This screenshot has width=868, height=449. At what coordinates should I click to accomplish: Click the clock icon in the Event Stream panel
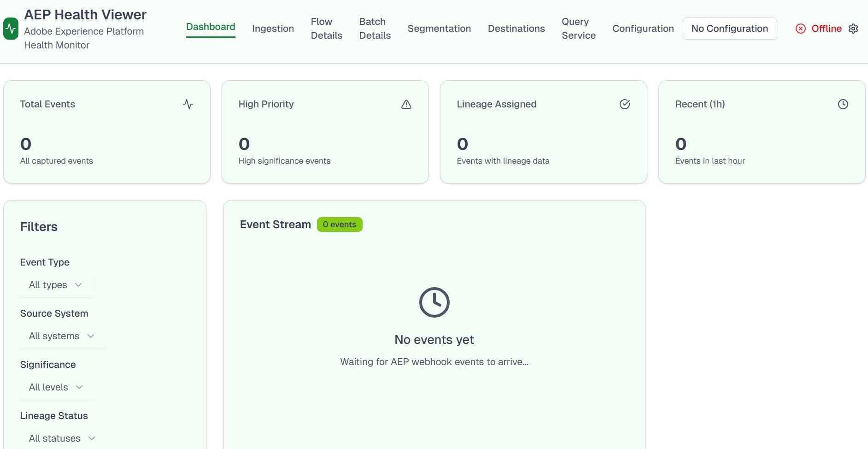pyautogui.click(x=434, y=302)
